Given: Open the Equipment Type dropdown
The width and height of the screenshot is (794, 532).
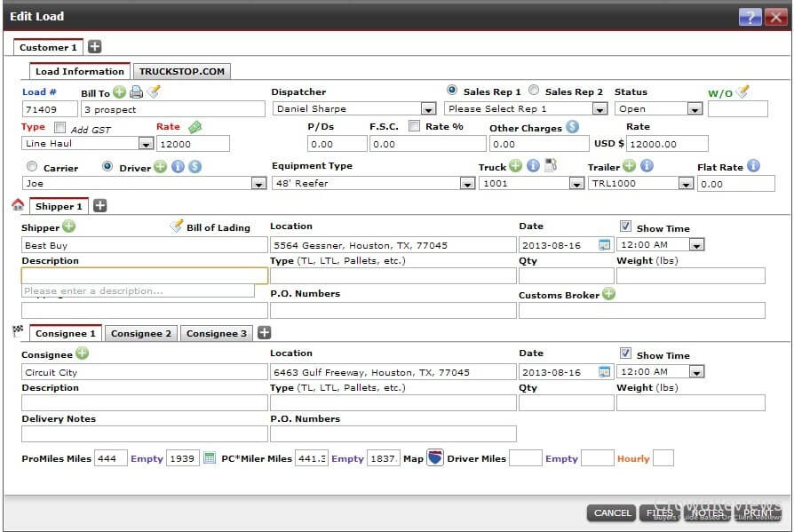Looking at the screenshot, I should pos(467,184).
